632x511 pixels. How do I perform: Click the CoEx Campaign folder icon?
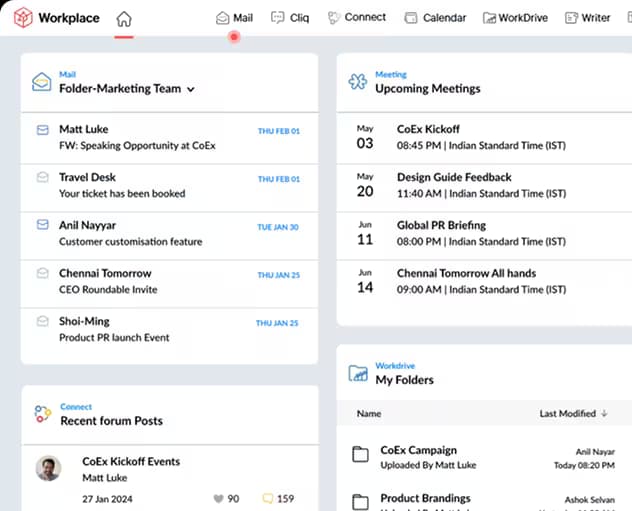tap(360, 454)
